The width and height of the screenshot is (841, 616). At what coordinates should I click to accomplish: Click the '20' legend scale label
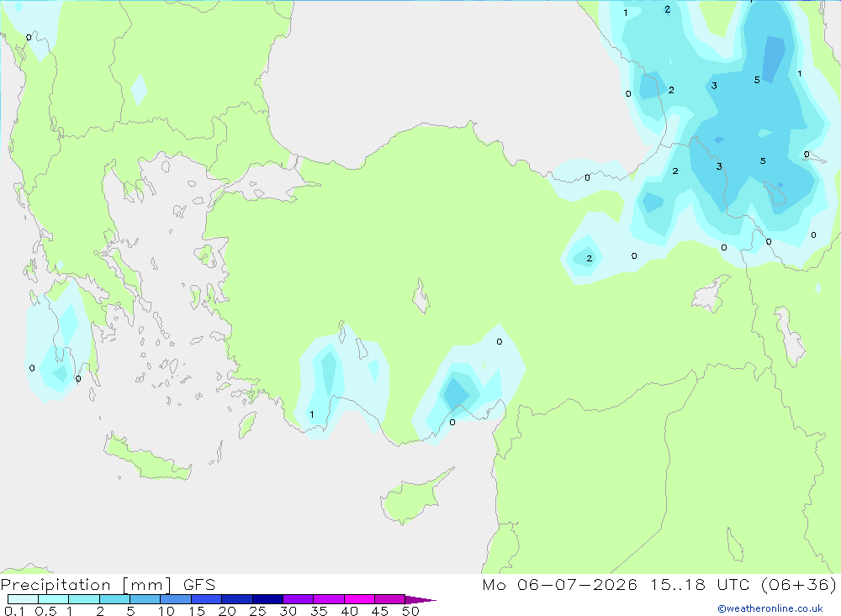(227, 611)
